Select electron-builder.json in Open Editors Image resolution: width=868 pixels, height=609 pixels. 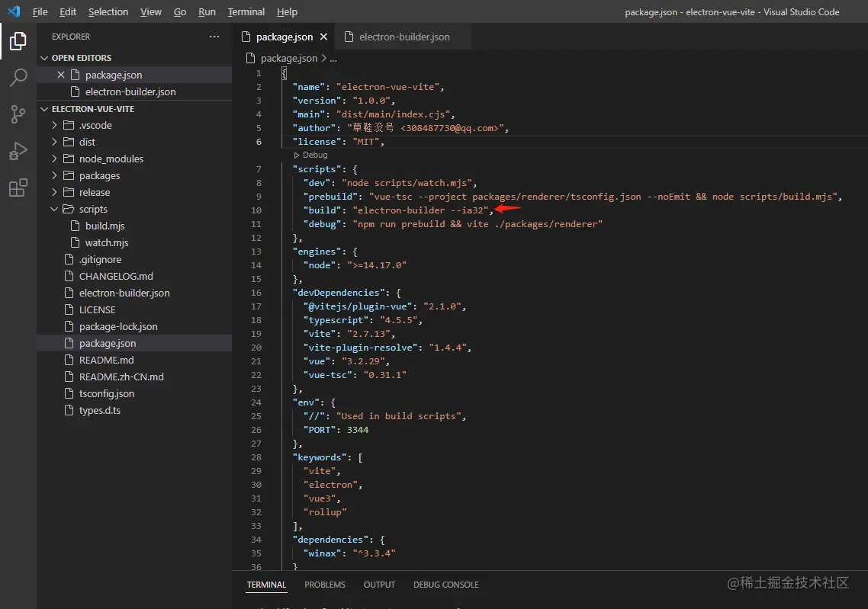point(134,91)
